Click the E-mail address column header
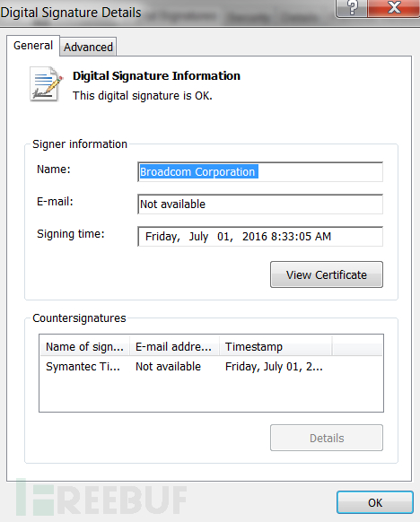The height and width of the screenshot is (522, 420). click(174, 346)
